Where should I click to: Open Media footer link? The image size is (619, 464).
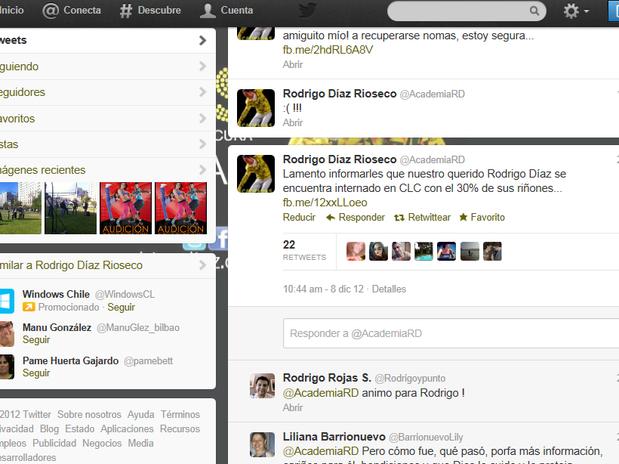(x=141, y=443)
